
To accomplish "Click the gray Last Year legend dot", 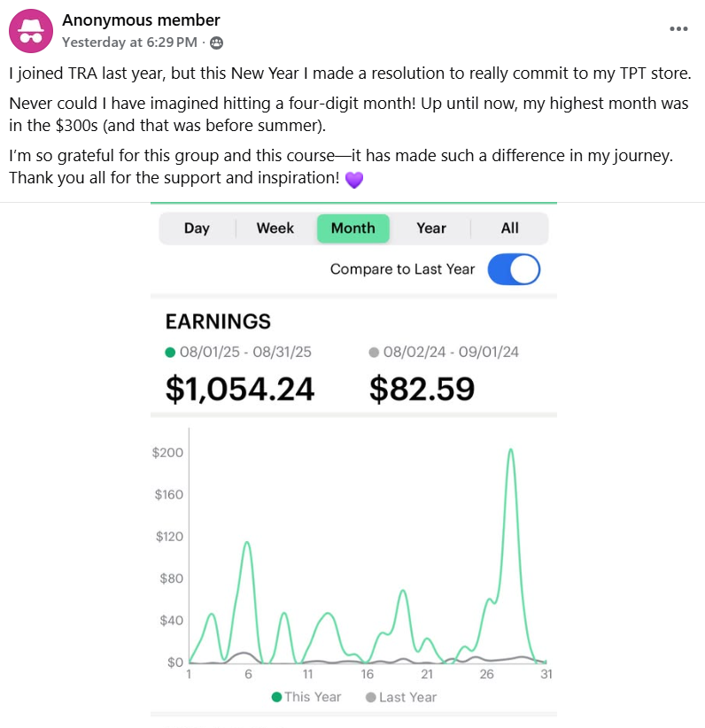I will (370, 697).
